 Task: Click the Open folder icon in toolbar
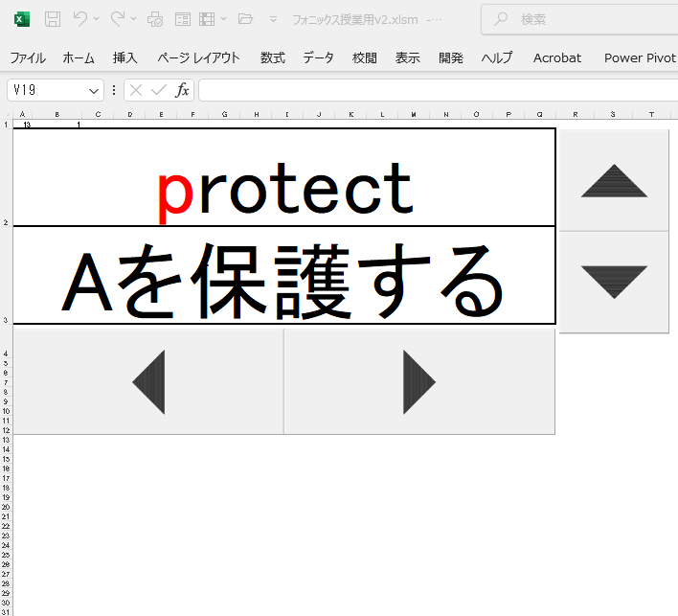(x=245, y=19)
